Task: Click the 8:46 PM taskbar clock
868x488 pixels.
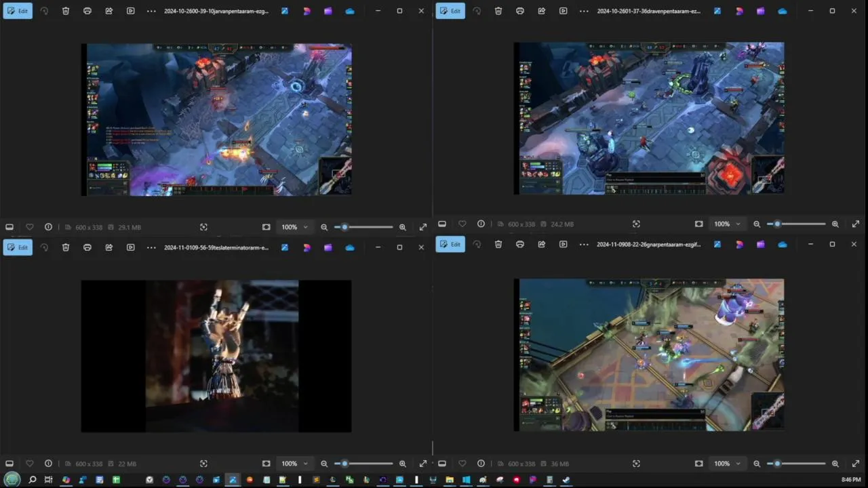Action: click(851, 480)
